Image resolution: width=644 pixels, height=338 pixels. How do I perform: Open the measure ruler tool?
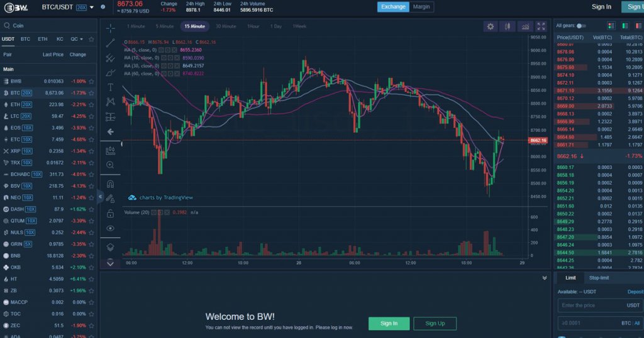click(111, 151)
